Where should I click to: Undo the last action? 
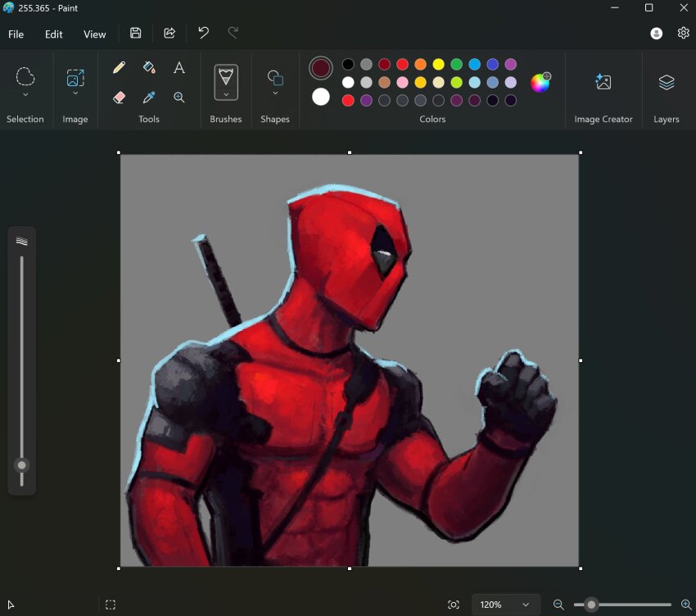[x=203, y=34]
